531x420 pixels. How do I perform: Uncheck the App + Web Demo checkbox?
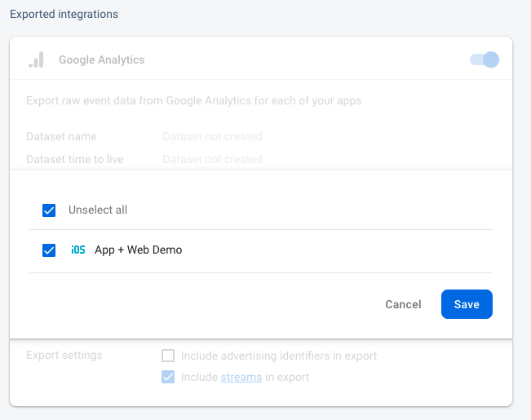[x=49, y=250]
